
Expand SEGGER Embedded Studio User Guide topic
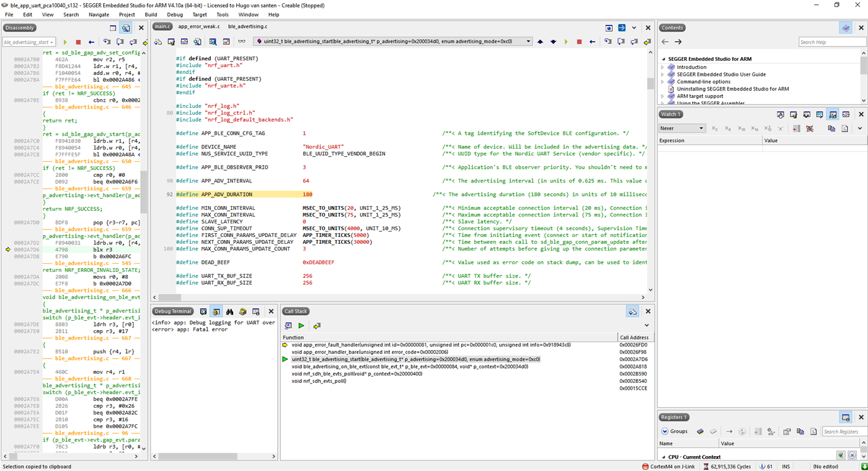point(662,74)
